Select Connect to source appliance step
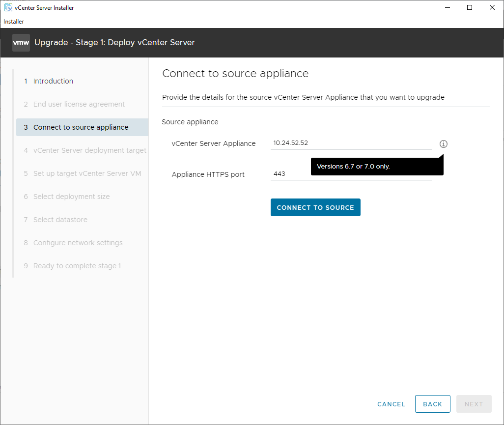This screenshot has height=425, width=504. [x=81, y=127]
